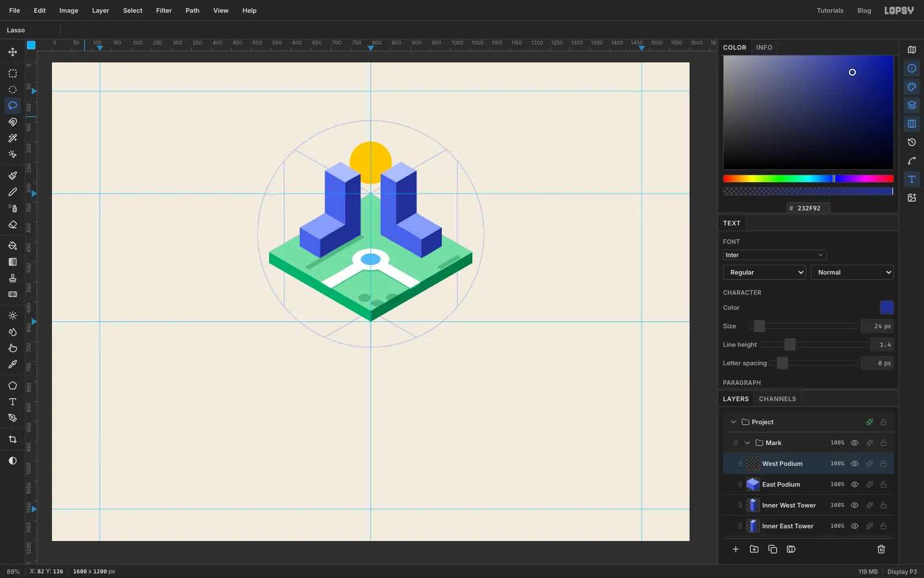Image resolution: width=924 pixels, height=578 pixels.
Task: Open the History panel icon
Action: coord(912,142)
